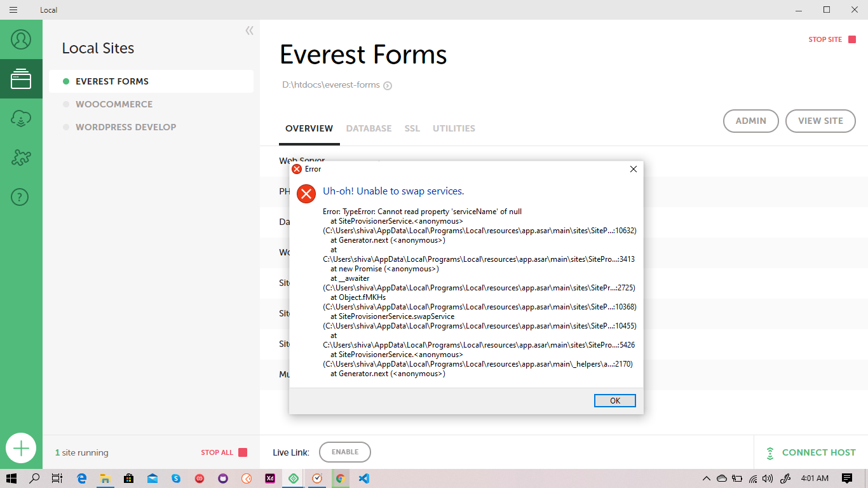Dismiss the error dialog with OK
This screenshot has height=488, width=868.
[614, 400]
